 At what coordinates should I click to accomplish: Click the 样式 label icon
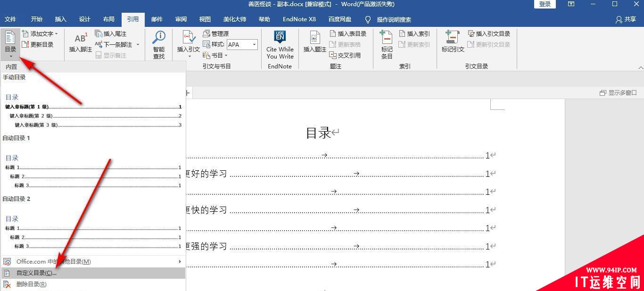206,44
